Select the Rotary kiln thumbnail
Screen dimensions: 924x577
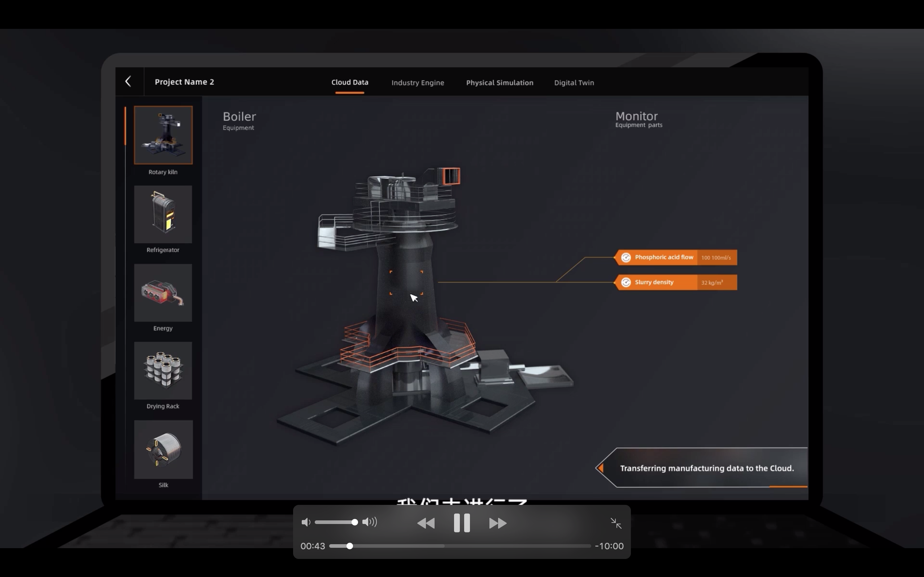163,135
